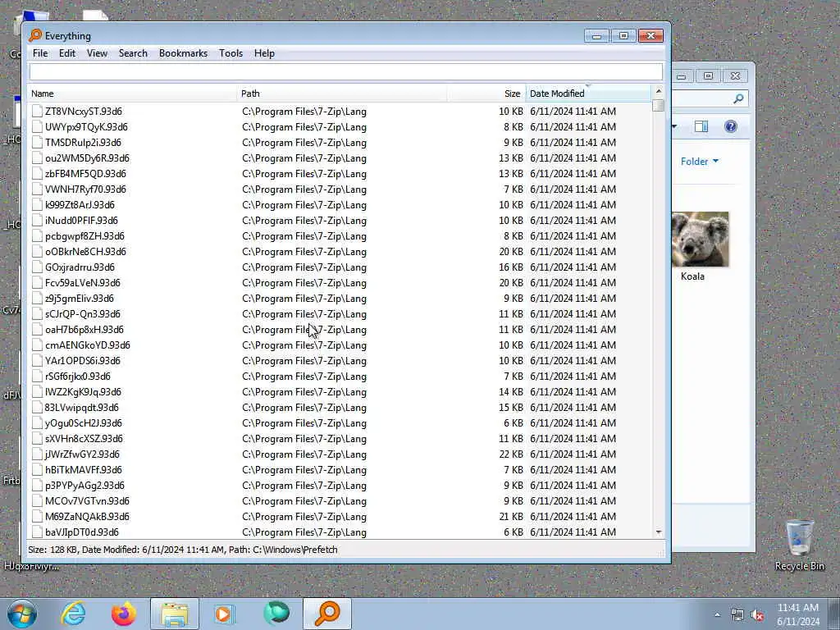Click file icon of zbFB4MF5QD.93d6

coord(37,174)
